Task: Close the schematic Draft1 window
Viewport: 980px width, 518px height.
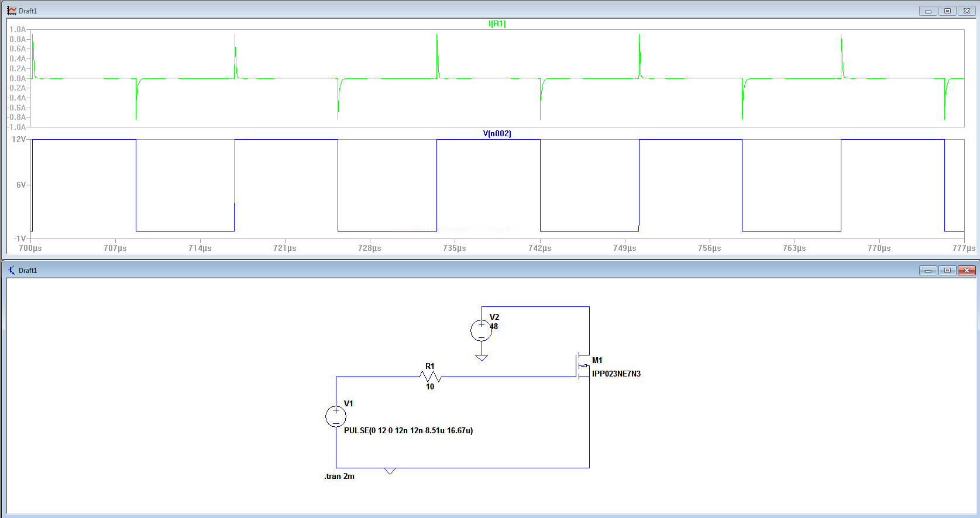Action: [967, 270]
